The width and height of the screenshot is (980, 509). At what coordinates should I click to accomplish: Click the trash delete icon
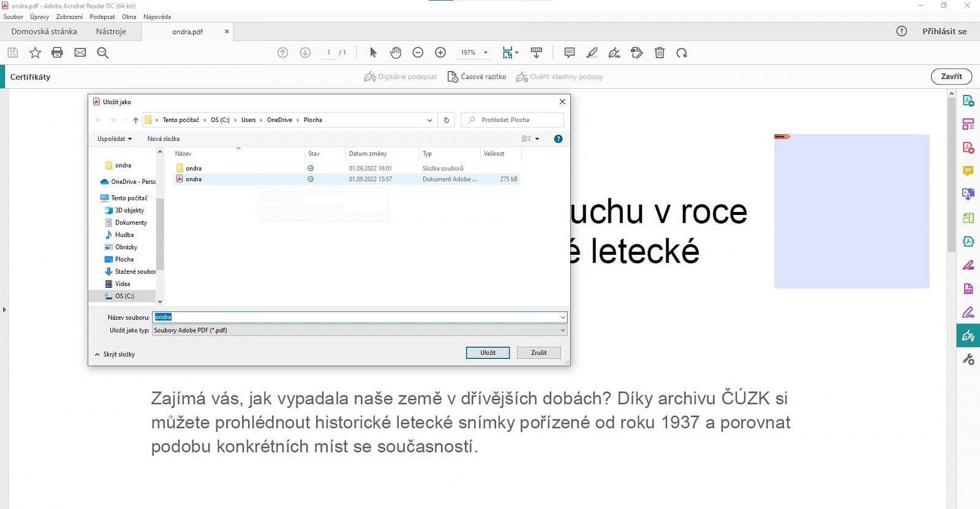point(660,53)
